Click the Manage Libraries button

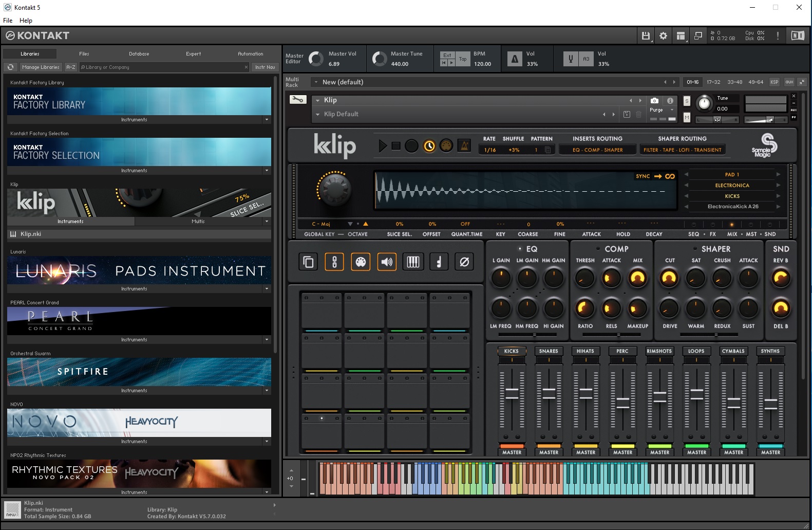pos(41,67)
